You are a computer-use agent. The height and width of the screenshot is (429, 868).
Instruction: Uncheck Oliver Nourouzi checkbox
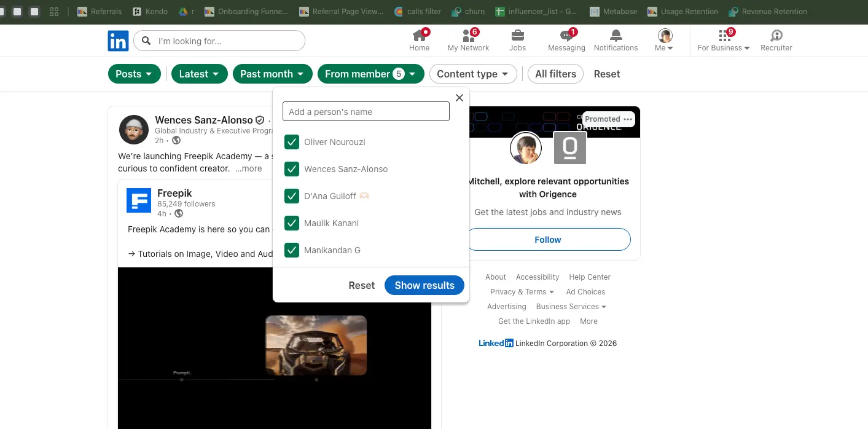tap(292, 142)
